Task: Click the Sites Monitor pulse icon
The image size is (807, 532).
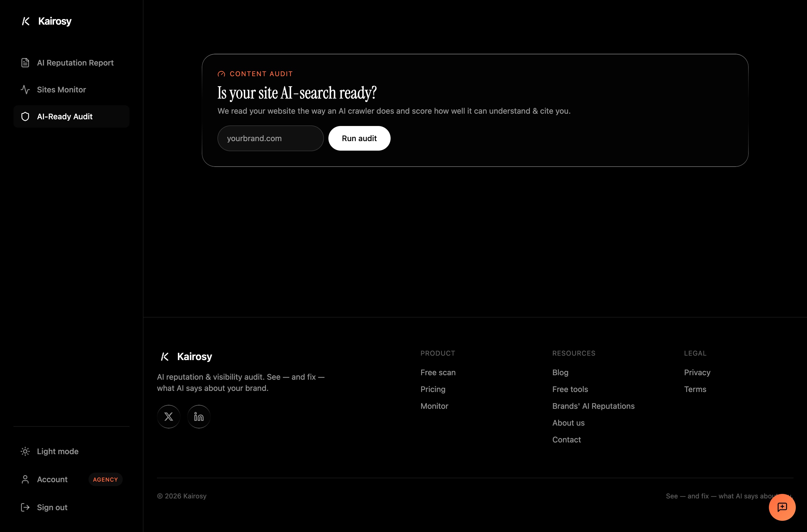Action: [25, 90]
